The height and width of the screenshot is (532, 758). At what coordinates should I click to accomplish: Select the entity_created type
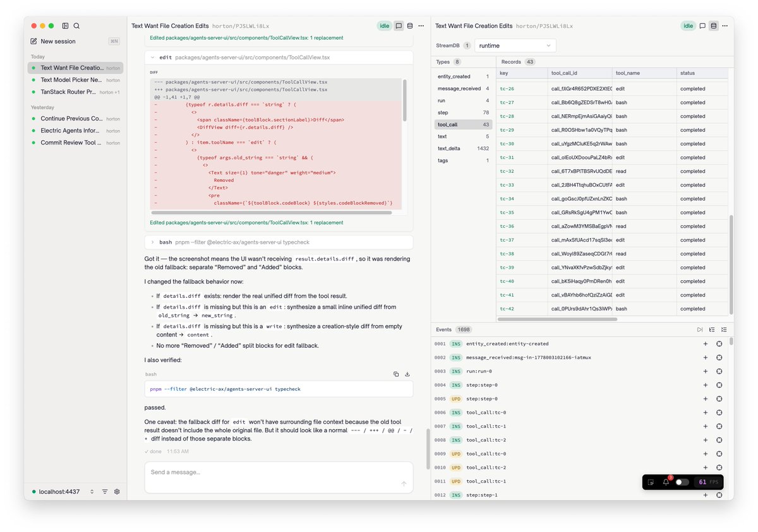[464, 76]
